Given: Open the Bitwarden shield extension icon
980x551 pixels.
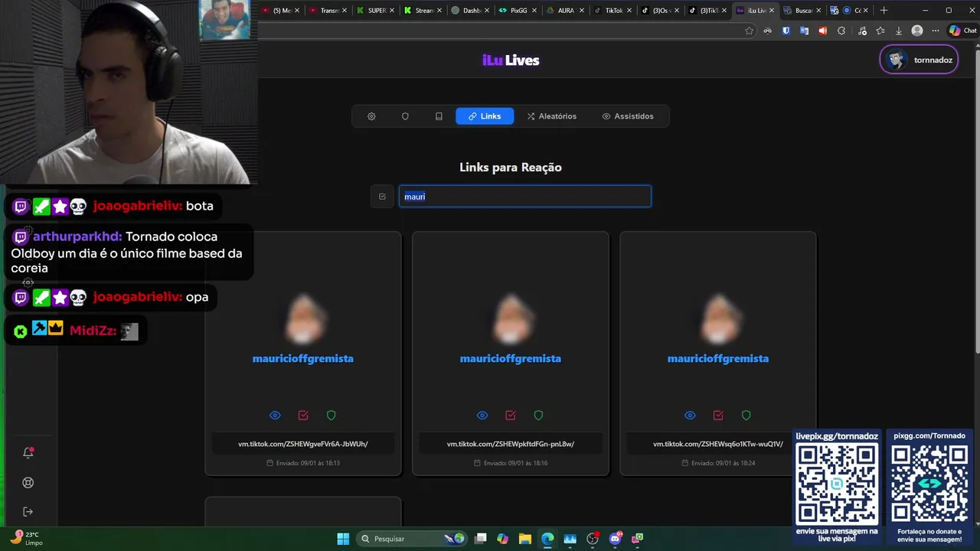Looking at the screenshot, I should click(x=786, y=31).
